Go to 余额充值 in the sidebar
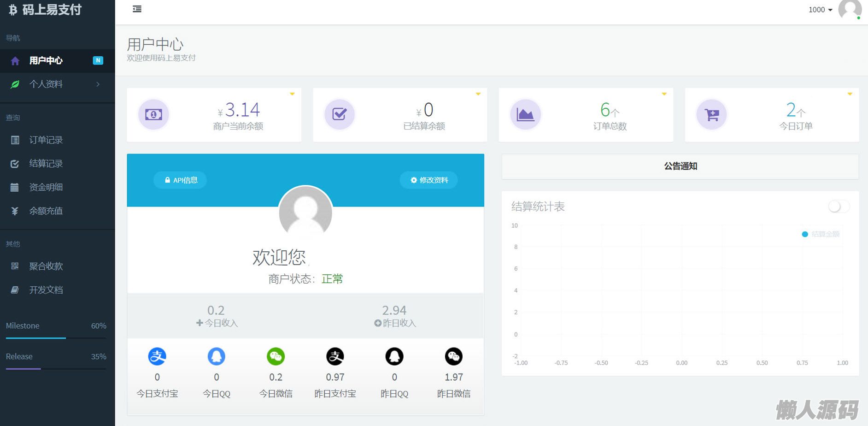The height and width of the screenshot is (426, 868). pos(46,211)
